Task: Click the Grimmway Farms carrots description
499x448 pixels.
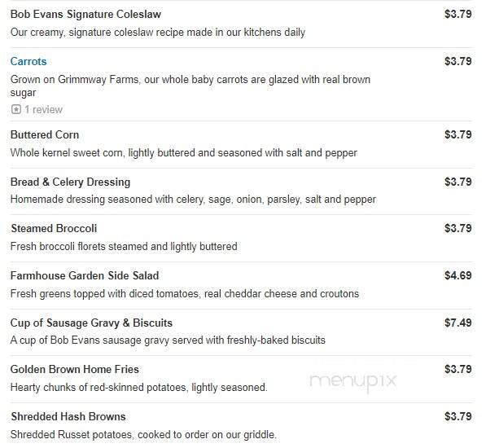Action: click(190, 86)
